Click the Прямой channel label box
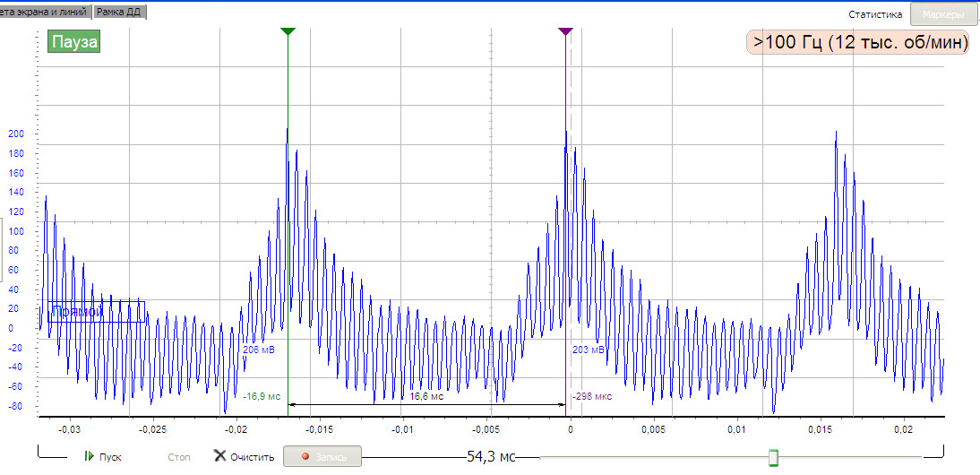Viewport: 980px width, 475px height. [x=96, y=312]
